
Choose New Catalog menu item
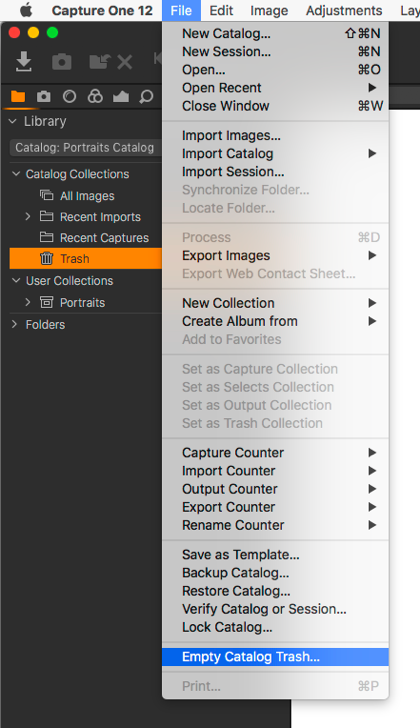(275, 33)
